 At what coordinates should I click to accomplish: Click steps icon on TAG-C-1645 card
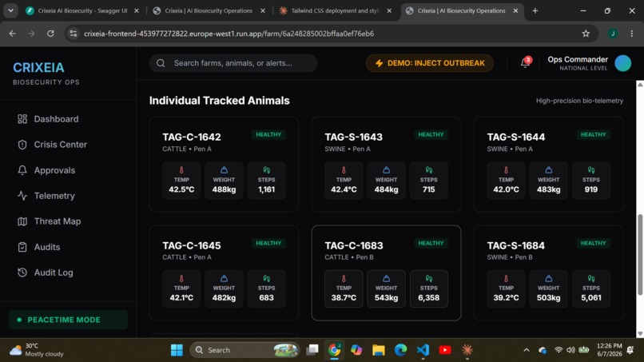(267, 278)
